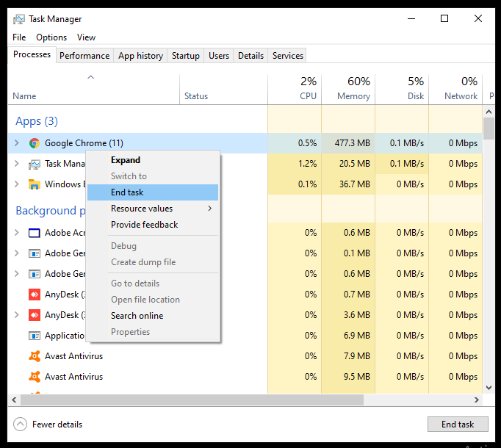Expand the first Adobe Genuine process group
This screenshot has width=501, height=448.
(17, 253)
